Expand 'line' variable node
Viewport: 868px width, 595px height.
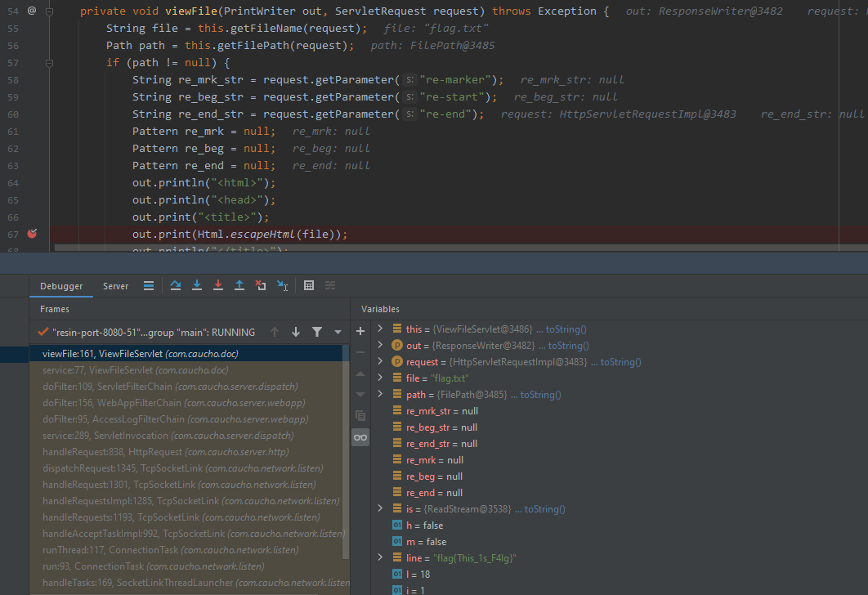[380, 557]
